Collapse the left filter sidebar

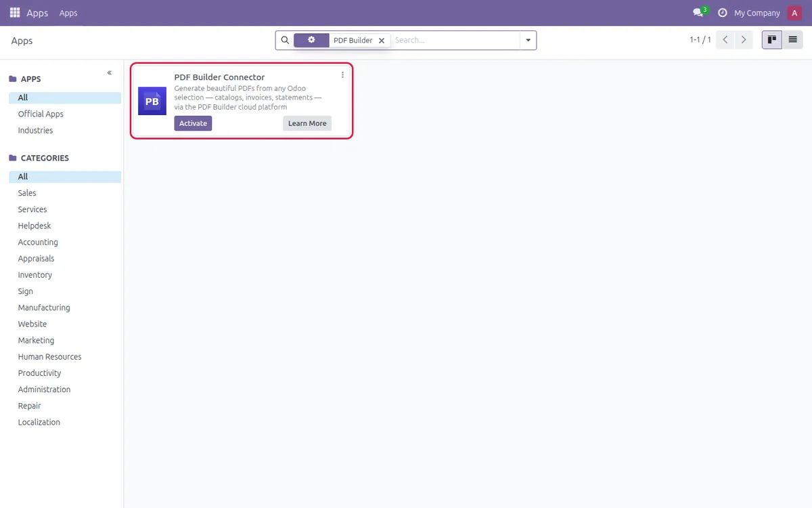pos(110,72)
